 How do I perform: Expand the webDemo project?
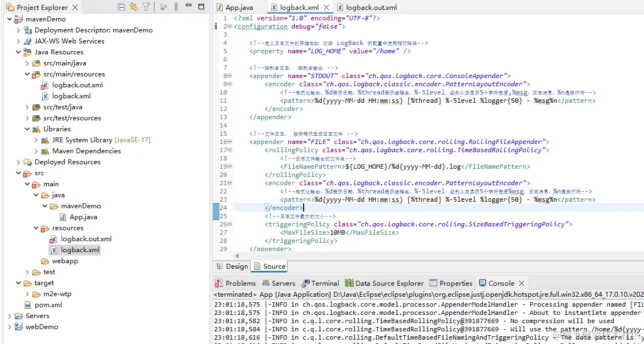point(9,327)
